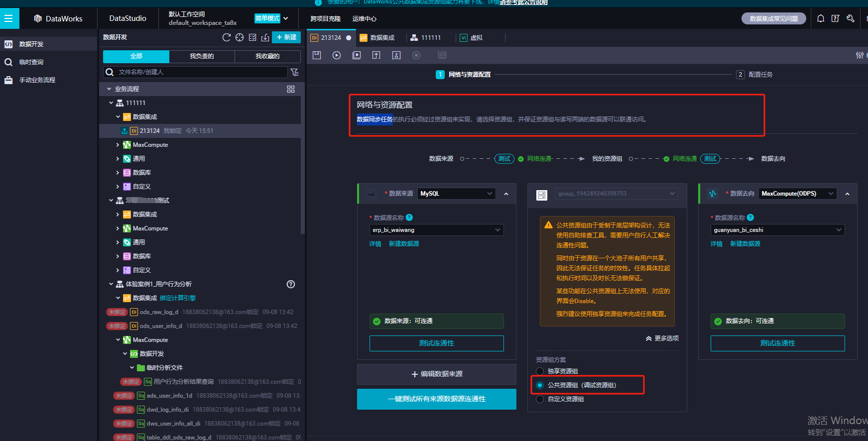The height and width of the screenshot is (441, 868).
Task: Refresh the 数据开发 file tree
Action: 227,37
